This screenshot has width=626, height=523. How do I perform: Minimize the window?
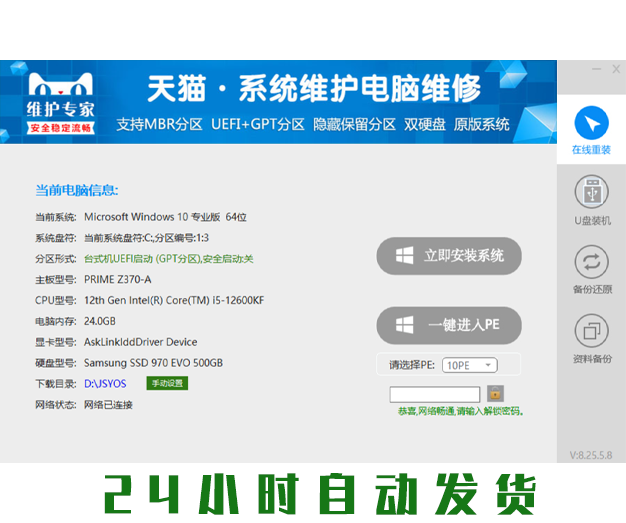(596, 69)
